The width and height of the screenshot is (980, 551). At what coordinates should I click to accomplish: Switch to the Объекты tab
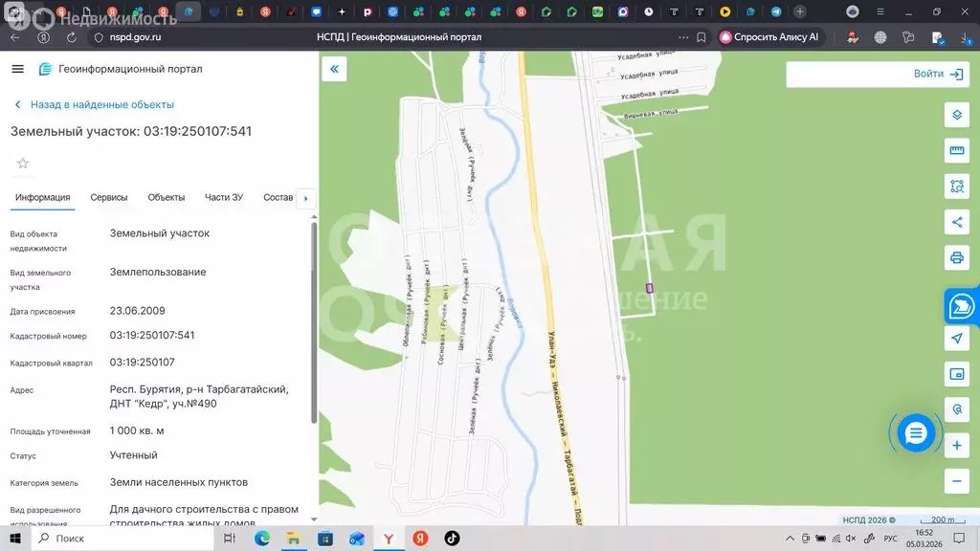coord(167,197)
